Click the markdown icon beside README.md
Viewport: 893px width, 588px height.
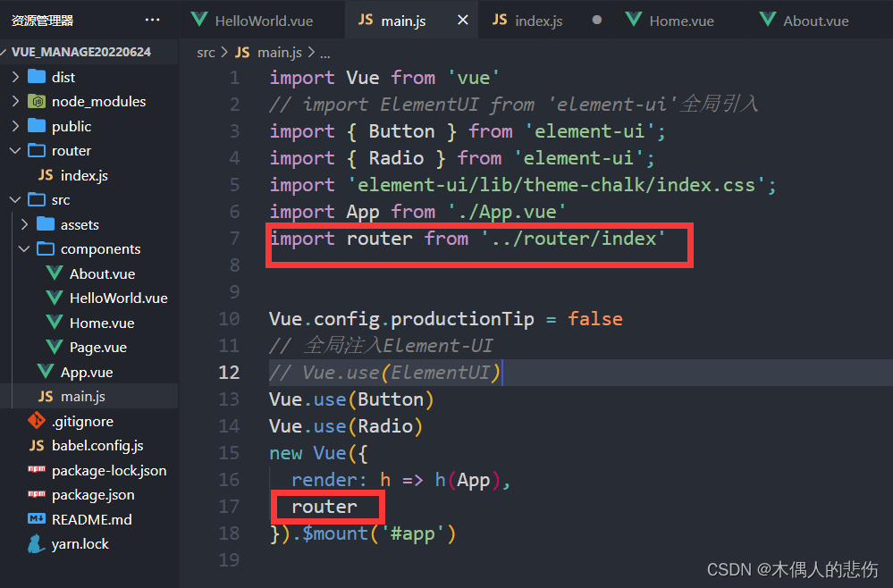(x=37, y=519)
